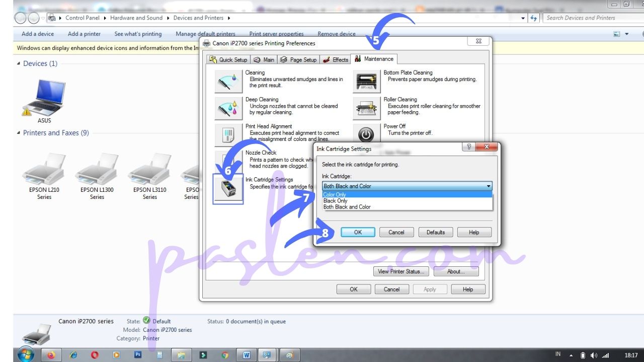
Task: Open Google Chrome from the taskbar
Action: (225, 355)
